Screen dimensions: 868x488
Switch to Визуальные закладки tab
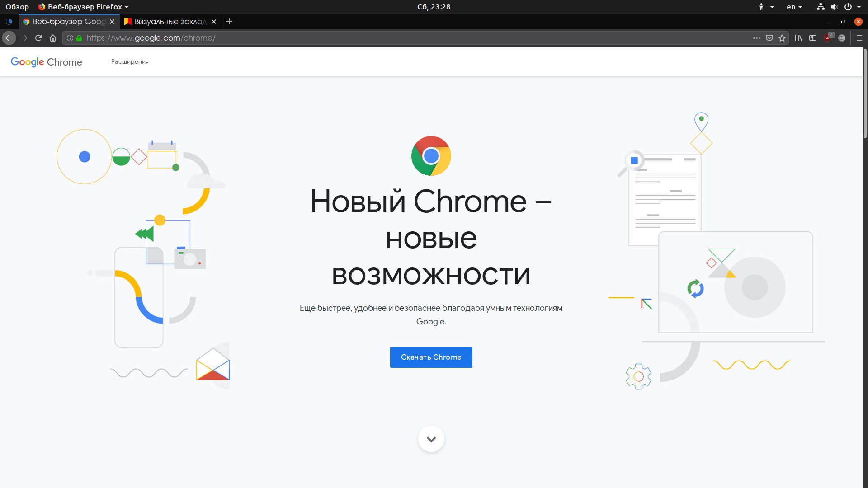170,22
